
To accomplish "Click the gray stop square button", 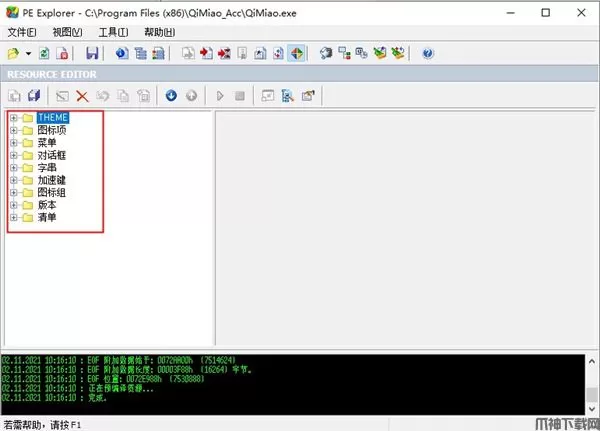I will tap(240, 96).
